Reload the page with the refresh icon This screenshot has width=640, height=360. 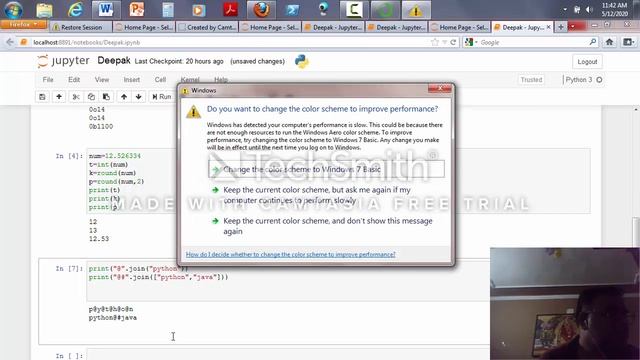pos(453,42)
